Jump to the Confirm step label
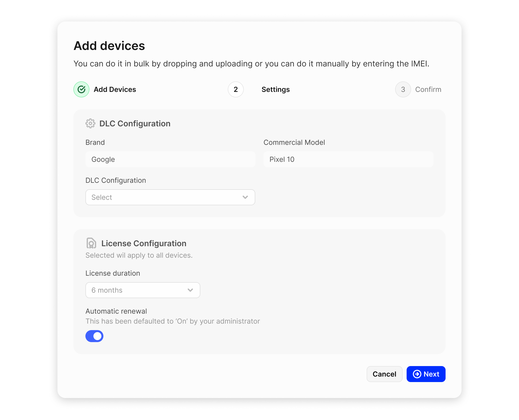Screen dimensions: 519x420 (428, 89)
